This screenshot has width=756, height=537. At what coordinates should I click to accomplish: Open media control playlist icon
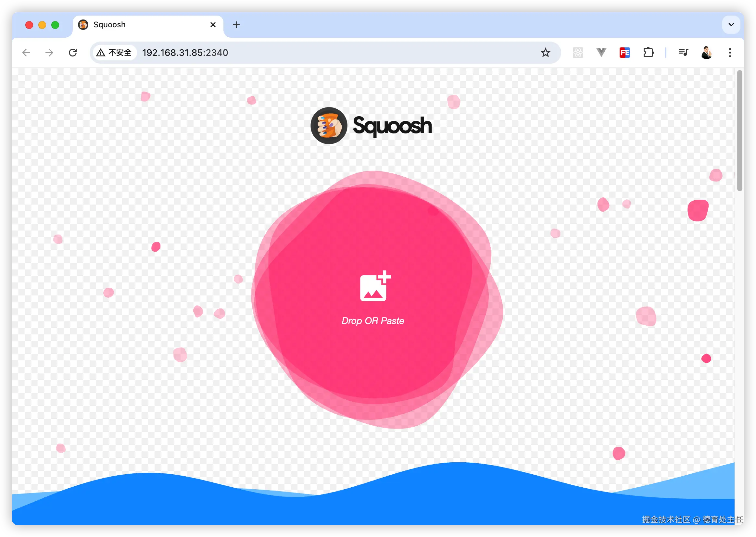click(683, 52)
